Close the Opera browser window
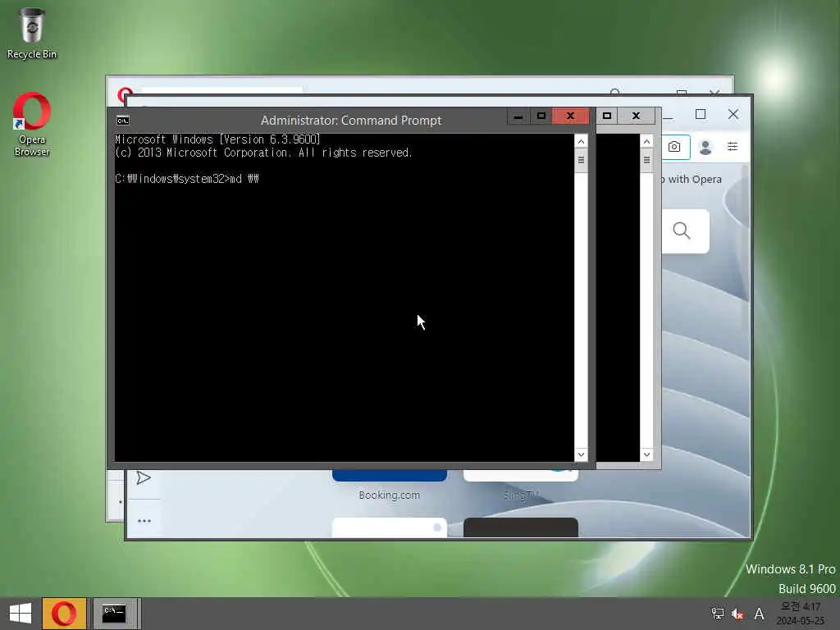The height and width of the screenshot is (630, 840). [x=733, y=114]
